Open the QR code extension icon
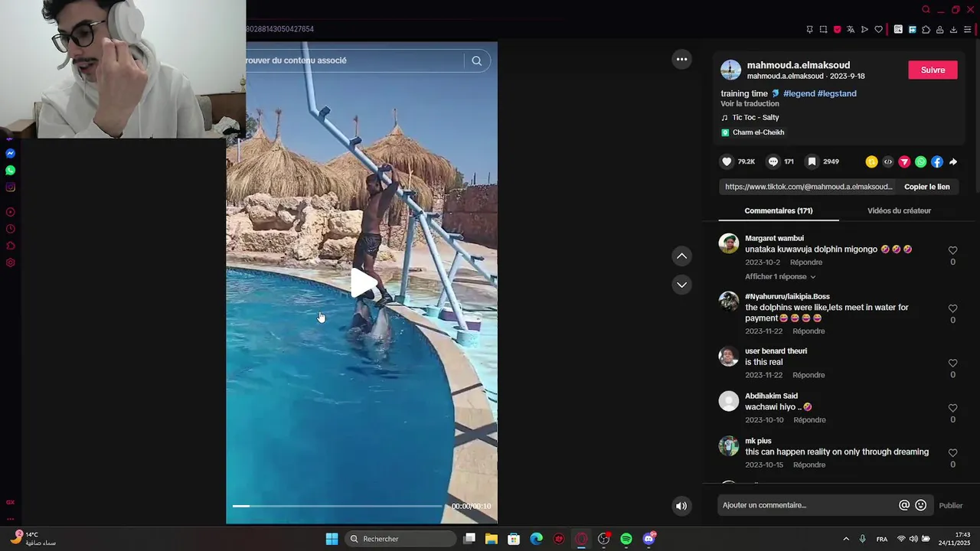 (898, 30)
